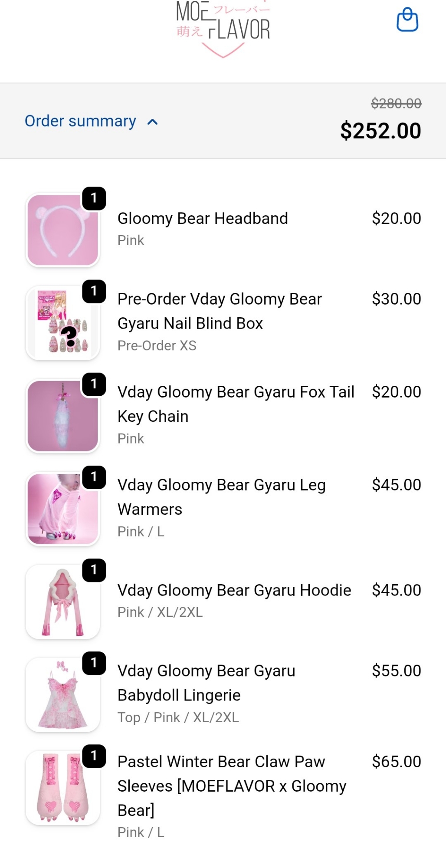Click the $252.00 discounted order total
This screenshot has width=446, height=868.
pos(380,131)
